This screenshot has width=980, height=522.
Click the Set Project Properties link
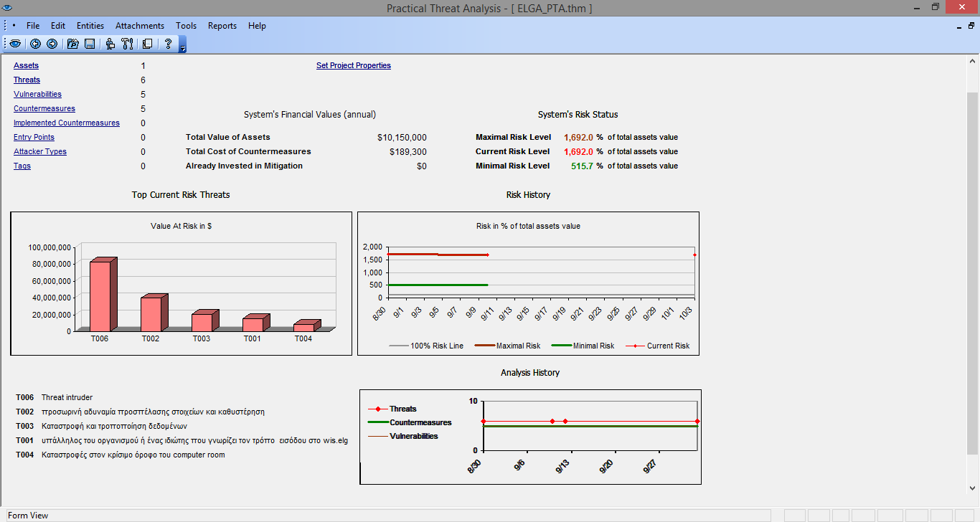(354, 65)
